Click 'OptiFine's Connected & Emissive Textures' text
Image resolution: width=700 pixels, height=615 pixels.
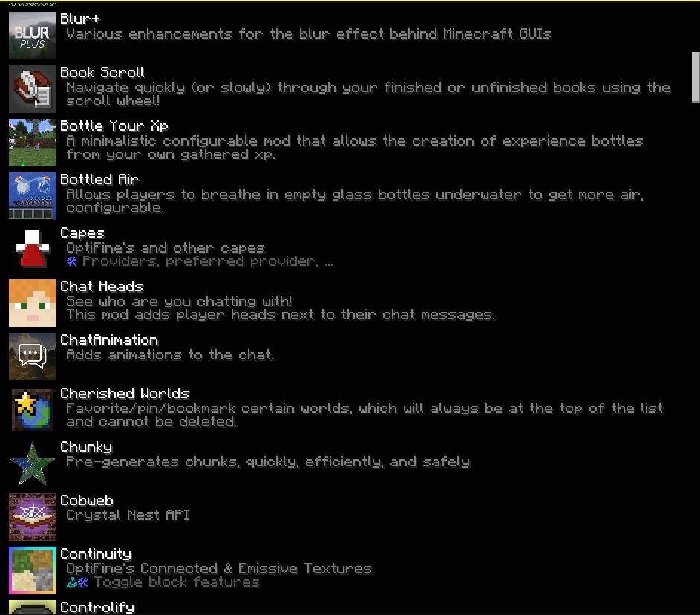219,569
